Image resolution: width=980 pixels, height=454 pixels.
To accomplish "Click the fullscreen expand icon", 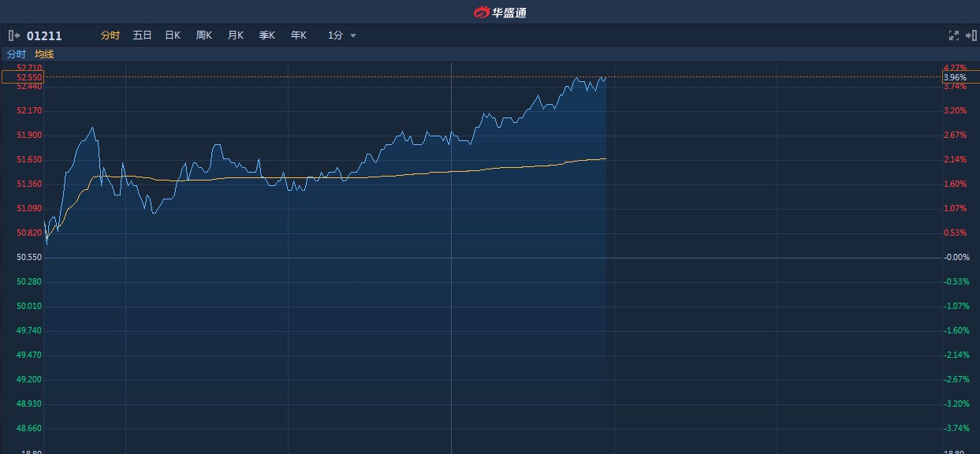I will (953, 35).
